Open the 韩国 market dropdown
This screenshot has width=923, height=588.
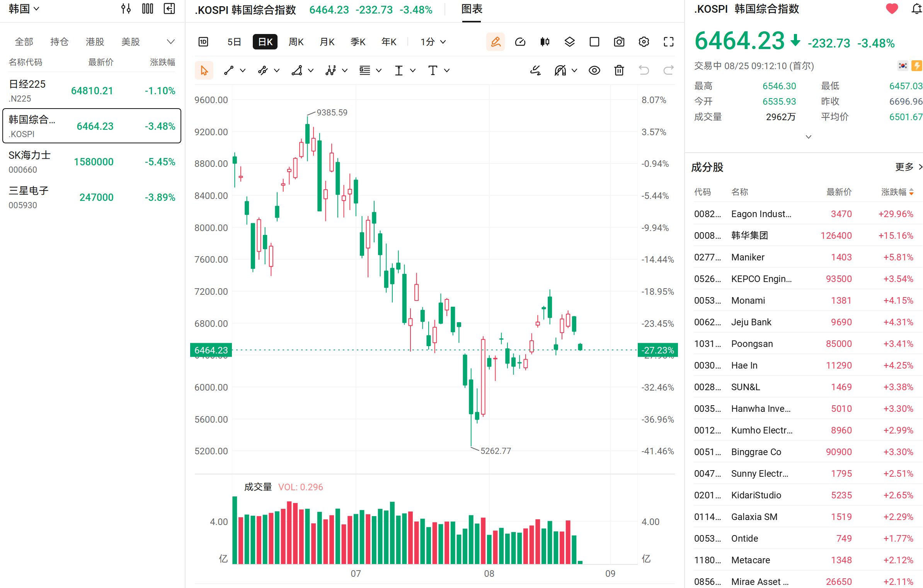click(24, 9)
